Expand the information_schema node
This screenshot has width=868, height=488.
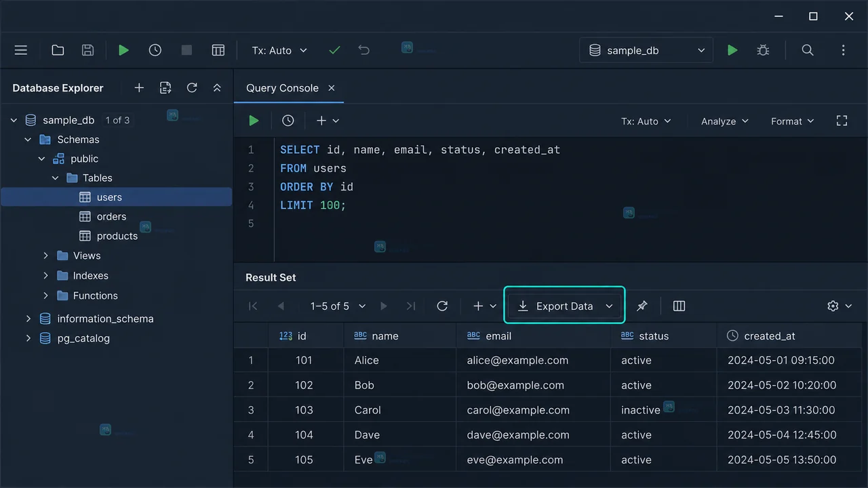coord(28,319)
